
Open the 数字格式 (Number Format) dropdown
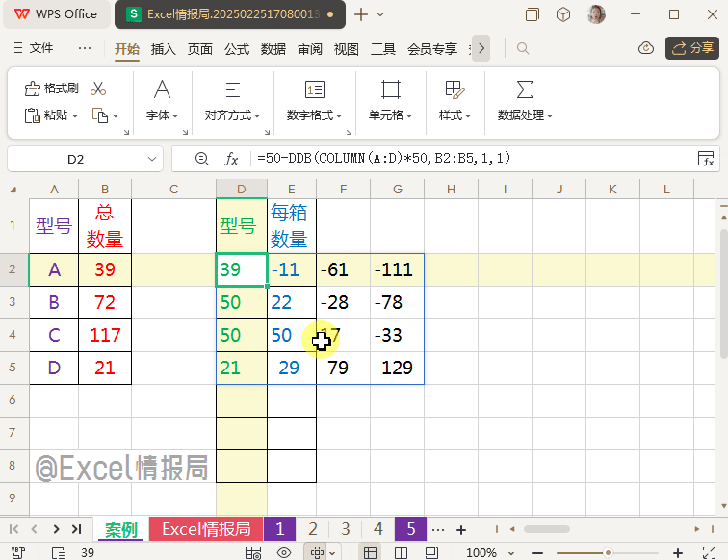pos(315,115)
